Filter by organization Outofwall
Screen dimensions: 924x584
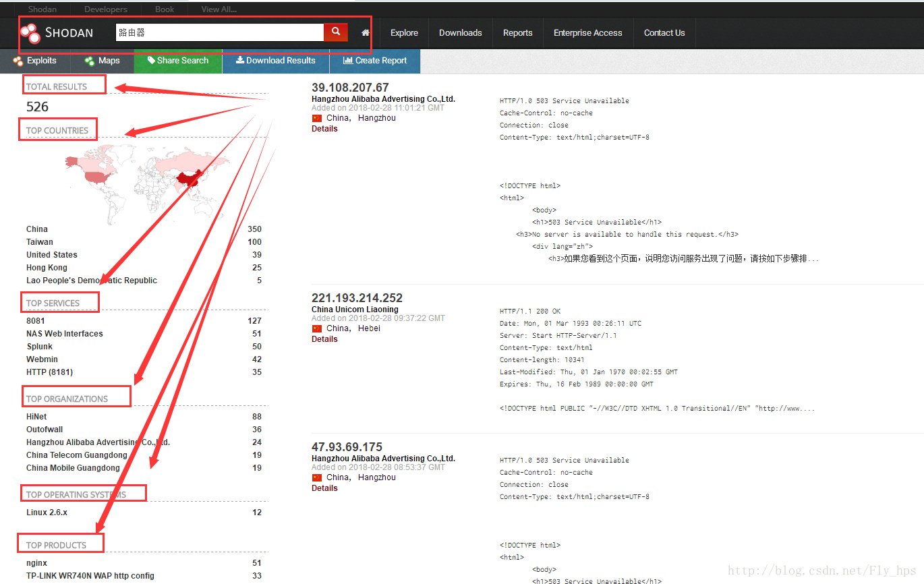coord(45,430)
